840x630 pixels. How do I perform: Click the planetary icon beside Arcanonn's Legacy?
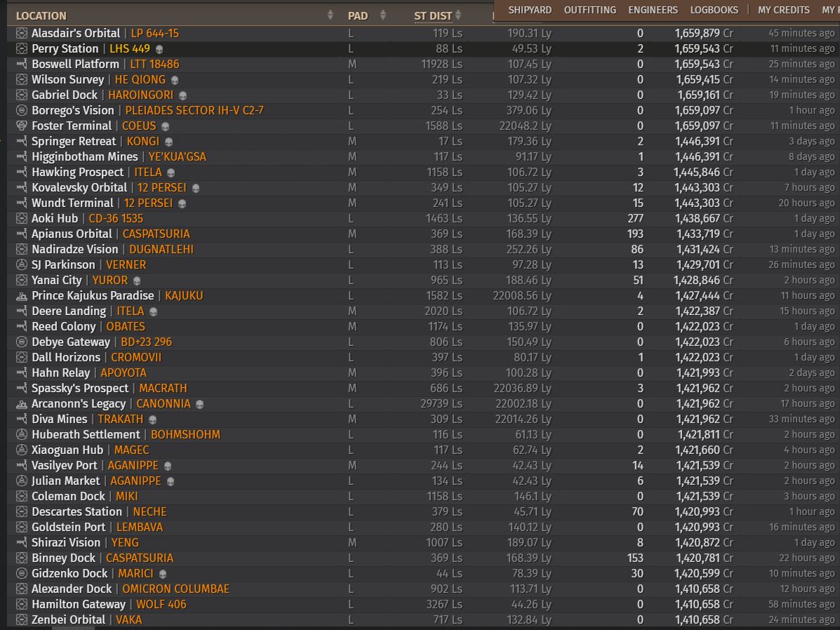click(22, 404)
